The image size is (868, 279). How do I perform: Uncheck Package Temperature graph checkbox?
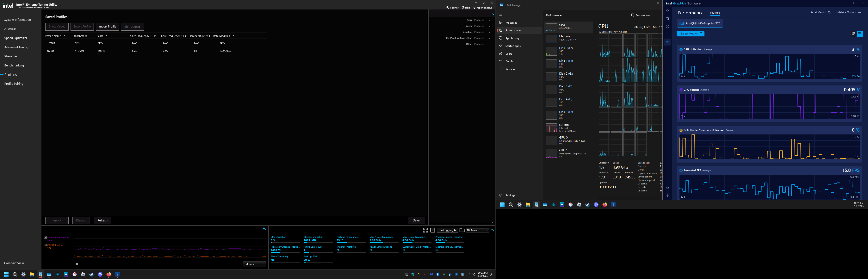(x=46, y=237)
